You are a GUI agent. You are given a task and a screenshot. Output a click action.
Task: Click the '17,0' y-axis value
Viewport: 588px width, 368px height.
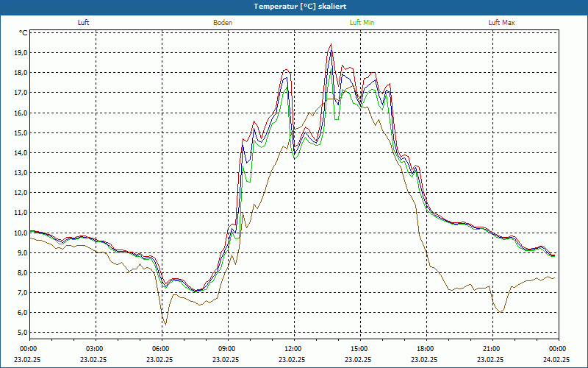pyautogui.click(x=21, y=93)
